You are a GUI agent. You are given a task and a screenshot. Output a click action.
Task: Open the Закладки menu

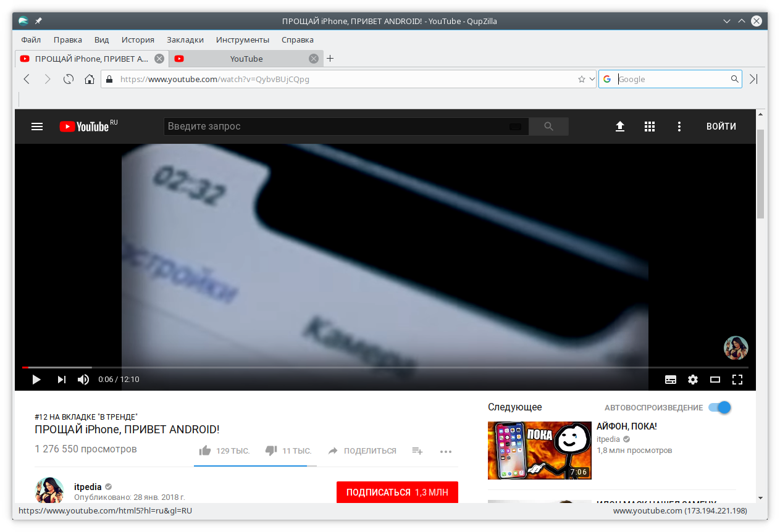coord(185,39)
